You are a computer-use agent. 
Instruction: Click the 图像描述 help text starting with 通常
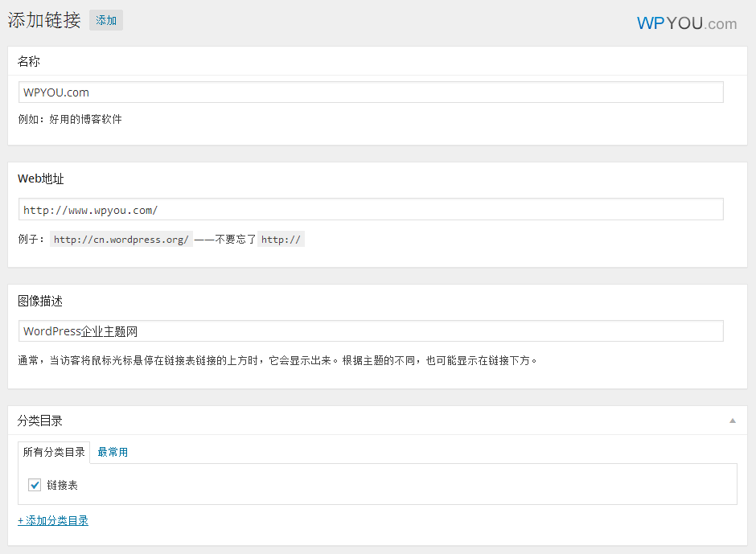[277, 361]
